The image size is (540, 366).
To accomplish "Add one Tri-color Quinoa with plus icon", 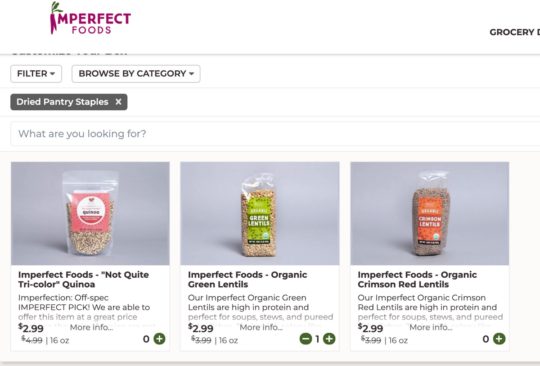I will click(159, 339).
